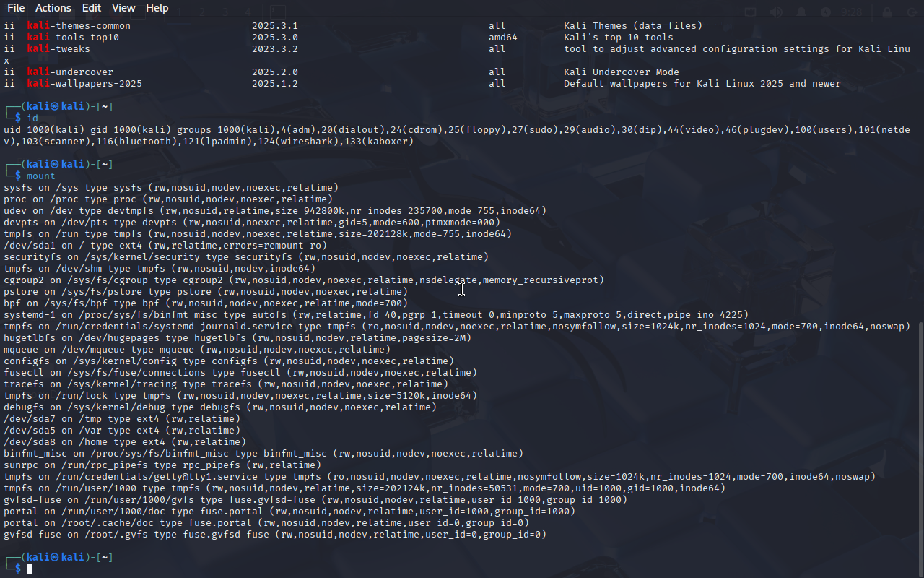Click 'sysfs on /sys' mount line
The width and height of the screenshot is (924, 578).
tap(171, 188)
